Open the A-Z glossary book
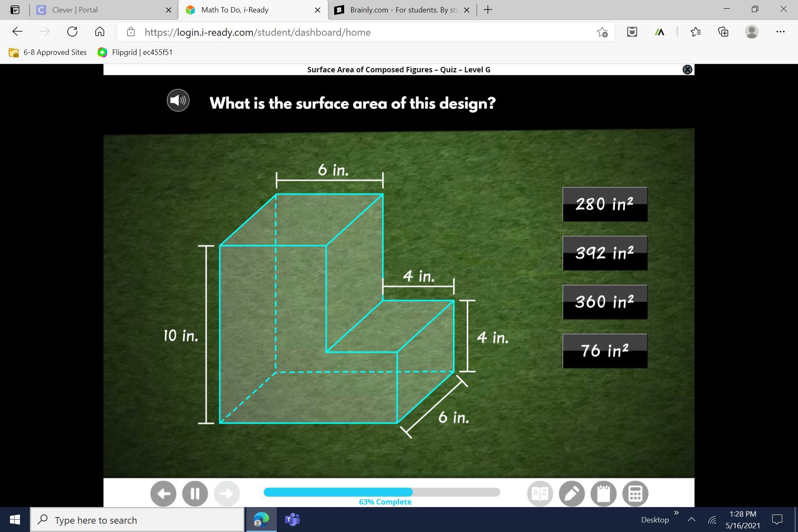 pyautogui.click(x=540, y=494)
